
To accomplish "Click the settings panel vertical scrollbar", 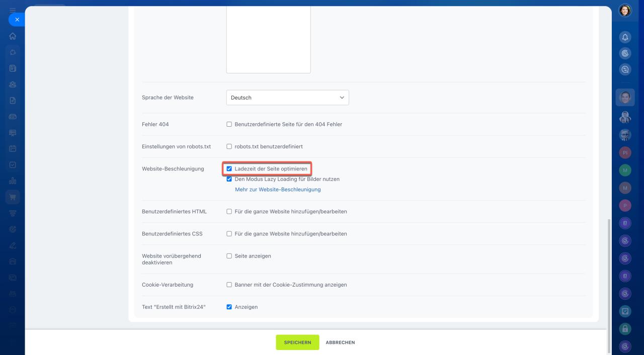I will tap(609, 286).
